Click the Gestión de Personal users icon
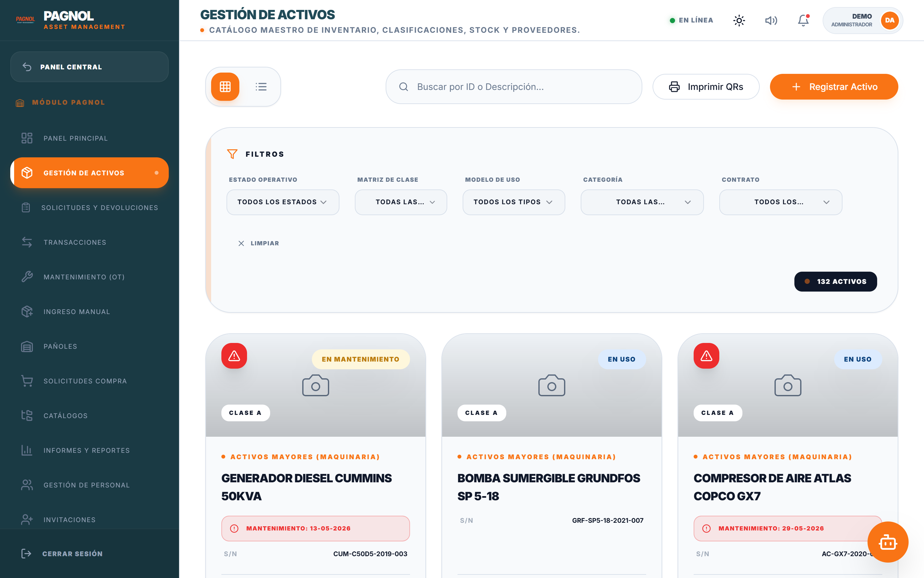The height and width of the screenshot is (578, 924). [27, 485]
